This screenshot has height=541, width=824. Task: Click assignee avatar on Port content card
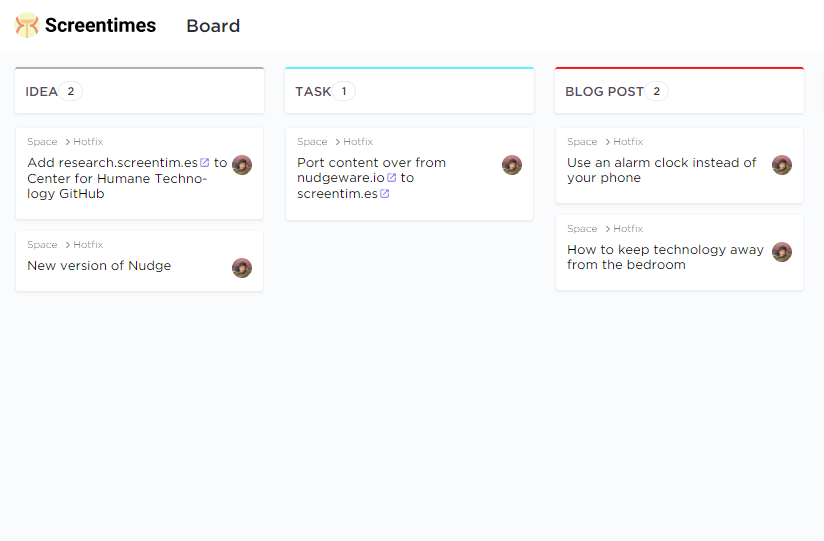pos(512,165)
